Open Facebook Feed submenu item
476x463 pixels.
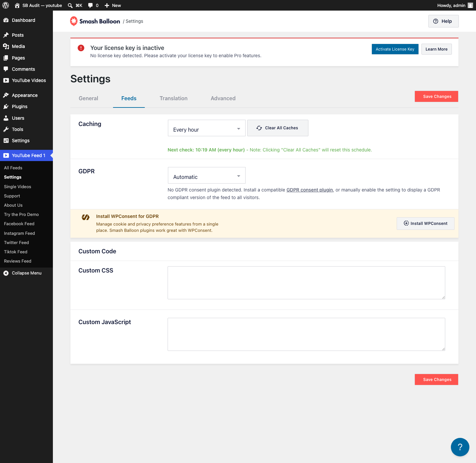19,224
